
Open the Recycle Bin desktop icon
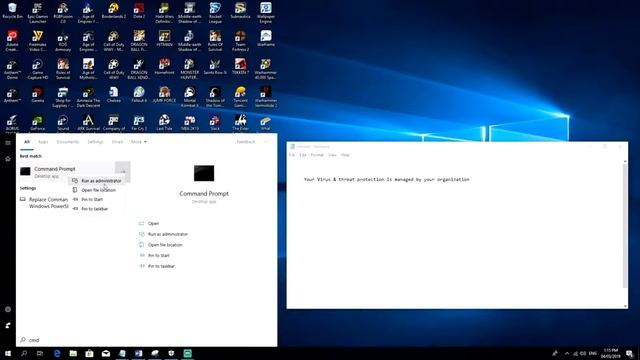pyautogui.click(x=12, y=11)
